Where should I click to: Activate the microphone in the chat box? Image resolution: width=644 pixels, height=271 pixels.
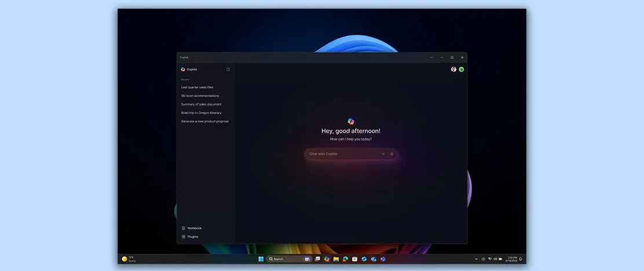click(x=392, y=153)
